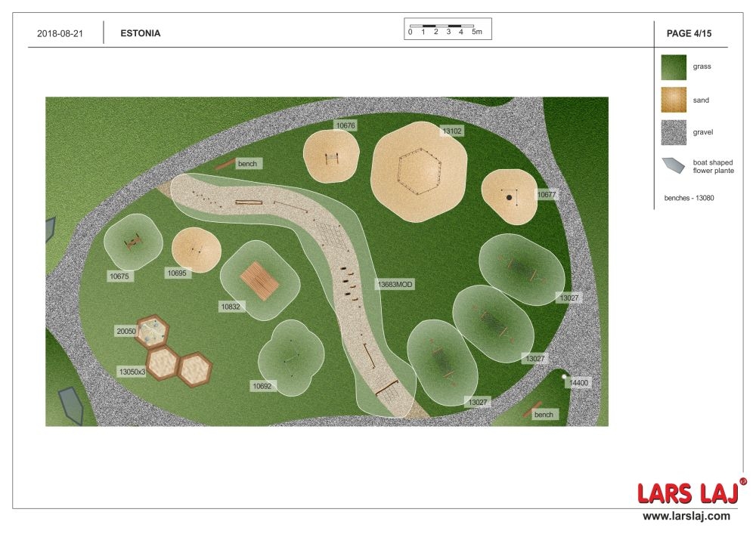
Task: Click the grass legend swatch
Action: (x=673, y=66)
